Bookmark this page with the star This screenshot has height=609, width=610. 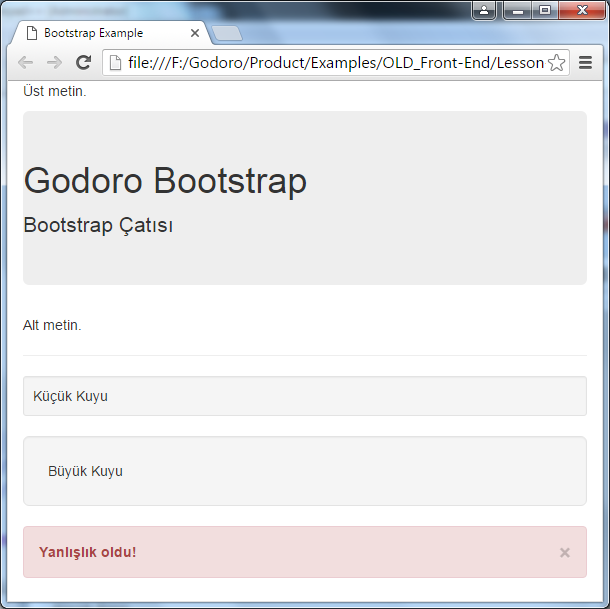coord(556,63)
